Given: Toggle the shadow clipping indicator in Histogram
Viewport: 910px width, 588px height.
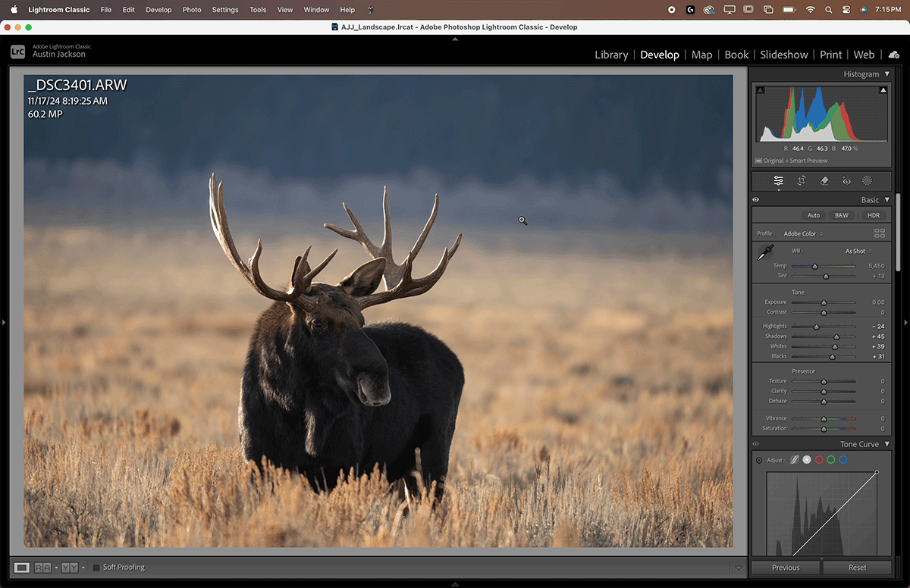Looking at the screenshot, I should (761, 90).
